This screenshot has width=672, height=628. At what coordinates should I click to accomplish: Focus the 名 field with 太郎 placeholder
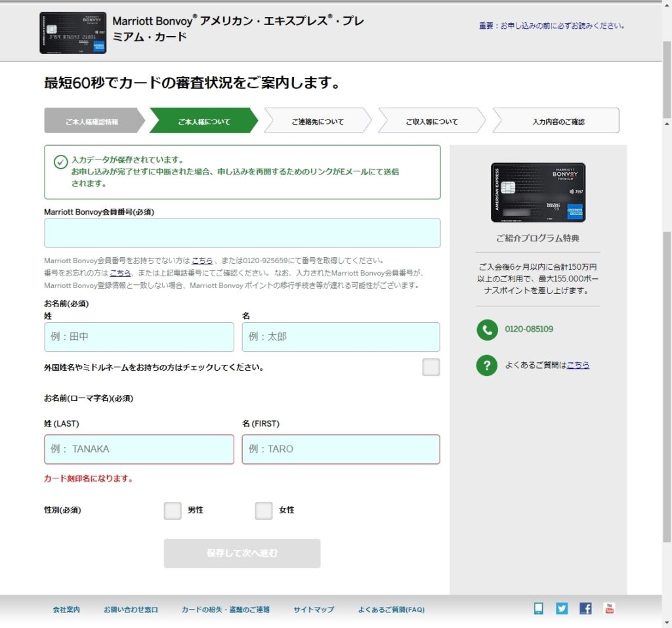coord(341,337)
